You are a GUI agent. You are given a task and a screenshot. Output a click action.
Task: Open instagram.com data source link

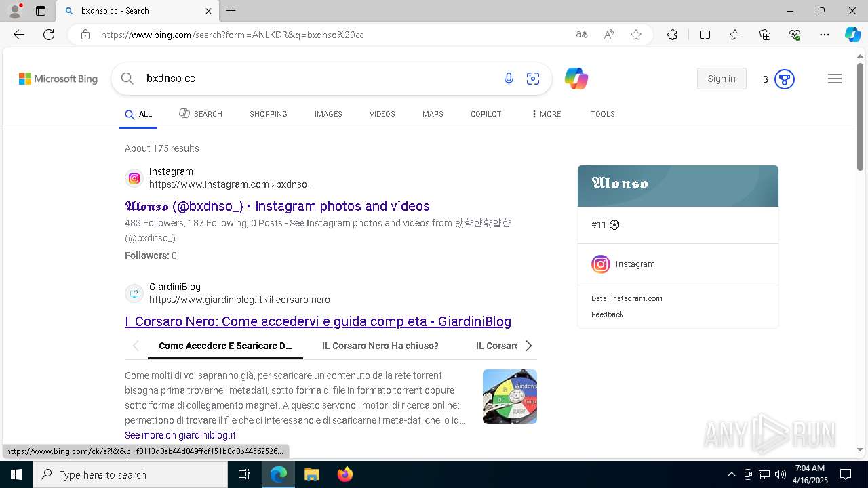636,298
